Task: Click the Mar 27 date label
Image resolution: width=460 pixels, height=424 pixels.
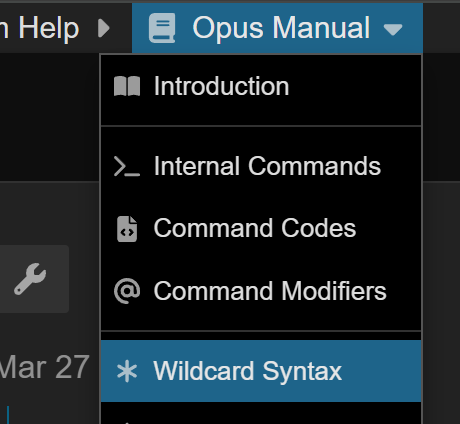Action: (44, 367)
